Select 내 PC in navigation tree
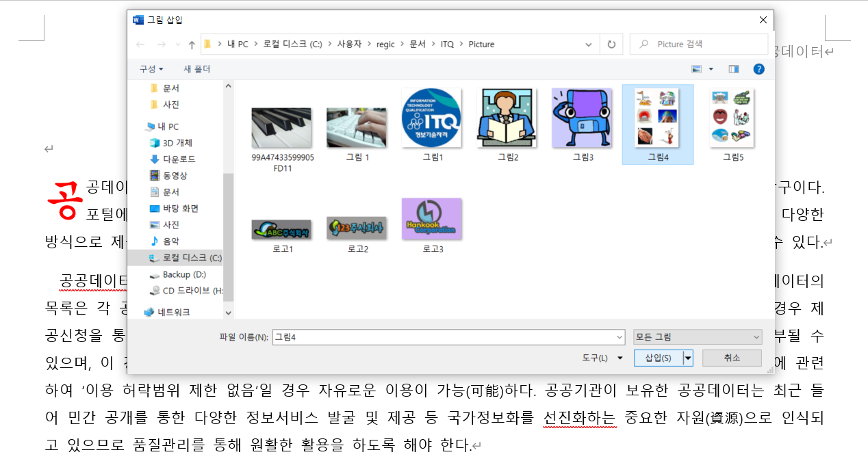Screen dimensions: 868x461 click(x=162, y=127)
